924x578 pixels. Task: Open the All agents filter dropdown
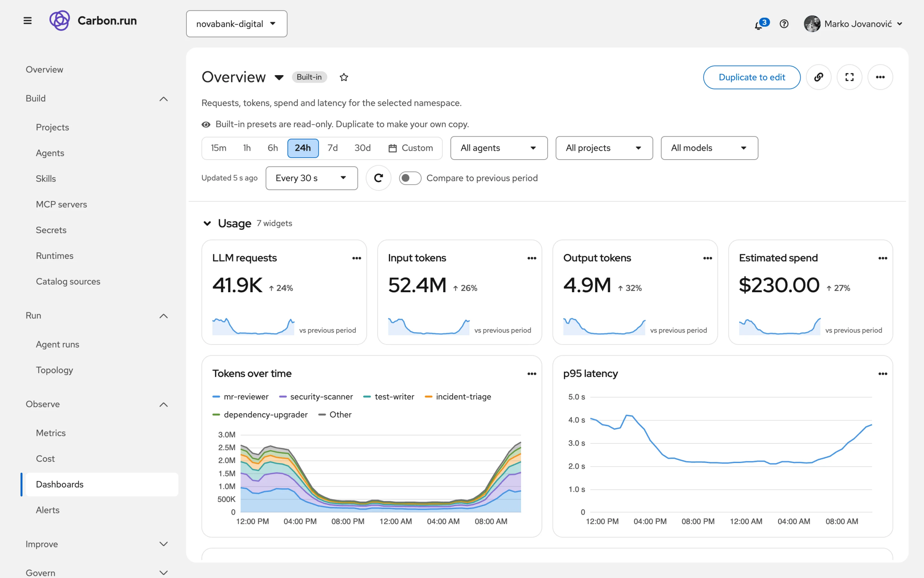click(x=499, y=148)
